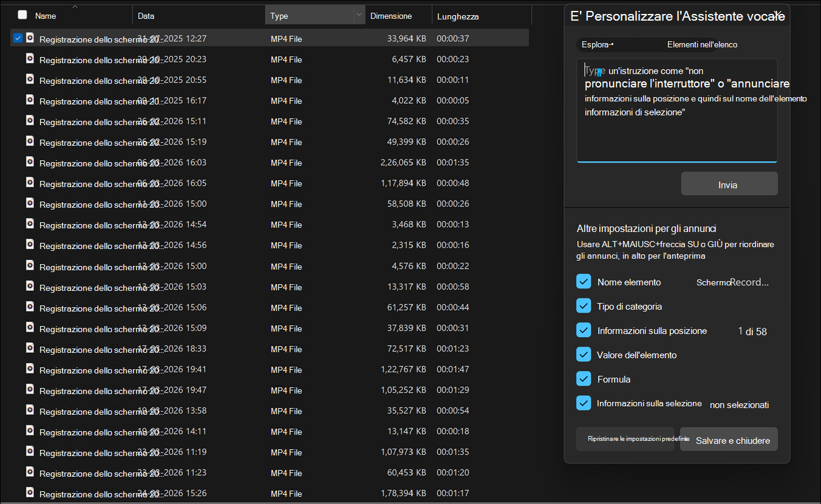Click the Salvare e chiudere button
Image resolution: width=821 pixels, height=504 pixels.
pos(729,439)
